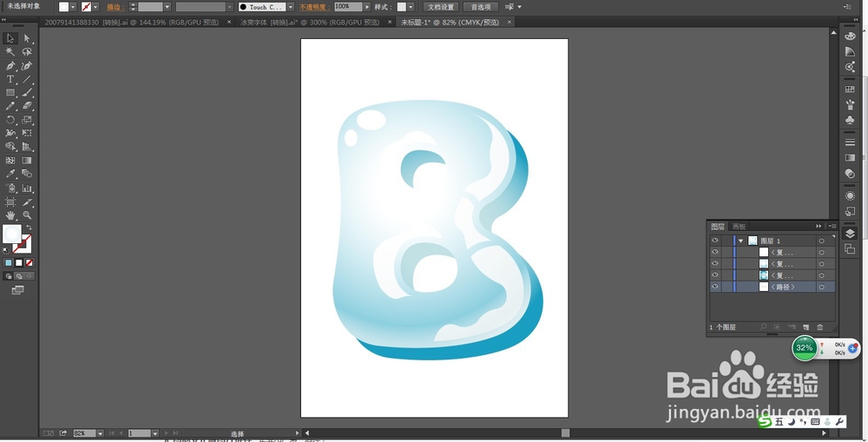This screenshot has width=868, height=442.
Task: Toggle visibility of first <复...> sublayer
Action: tap(714, 252)
